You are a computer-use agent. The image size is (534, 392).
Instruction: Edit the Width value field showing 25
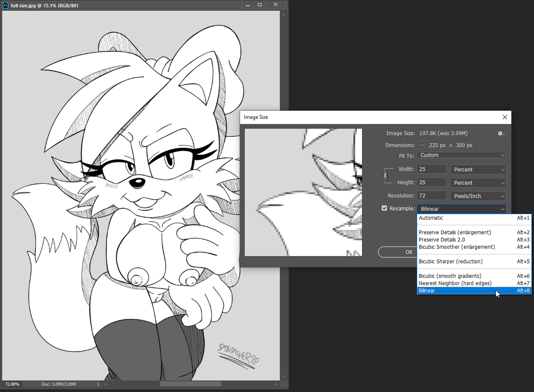(x=431, y=169)
